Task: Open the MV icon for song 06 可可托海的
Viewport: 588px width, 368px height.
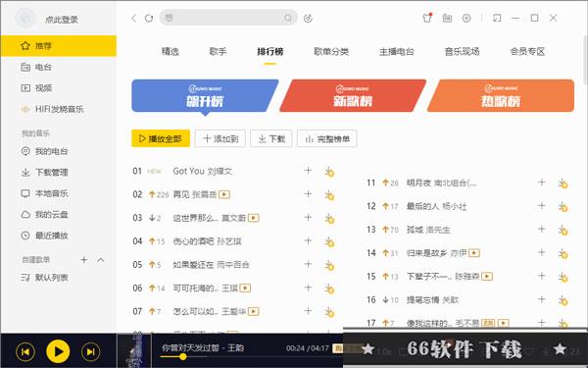Action: 245,288
